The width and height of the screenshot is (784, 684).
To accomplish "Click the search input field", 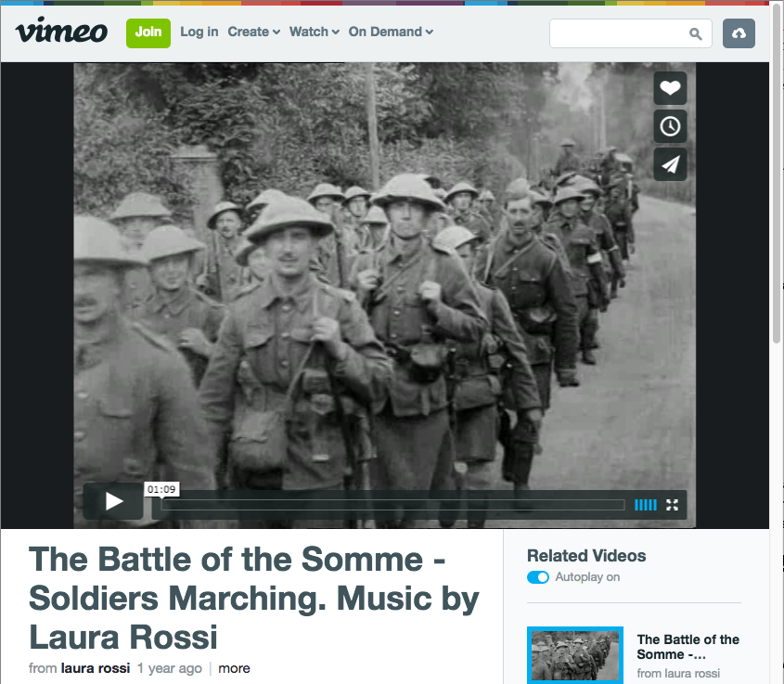I will (x=619, y=33).
